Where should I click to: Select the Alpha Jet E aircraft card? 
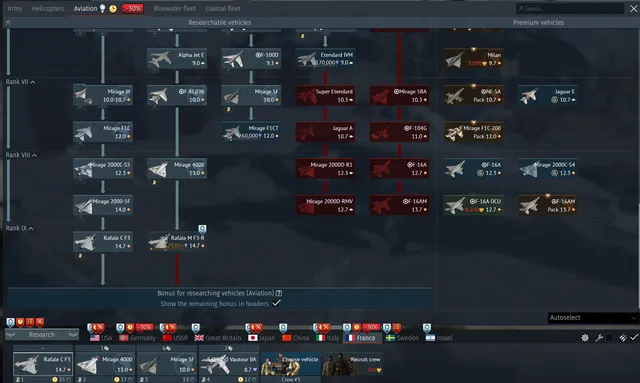click(177, 59)
